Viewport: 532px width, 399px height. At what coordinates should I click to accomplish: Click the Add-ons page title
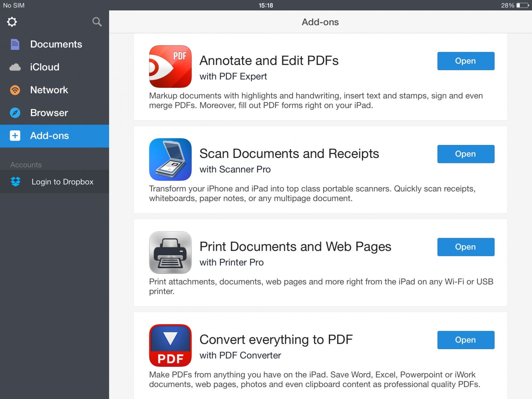click(x=320, y=22)
